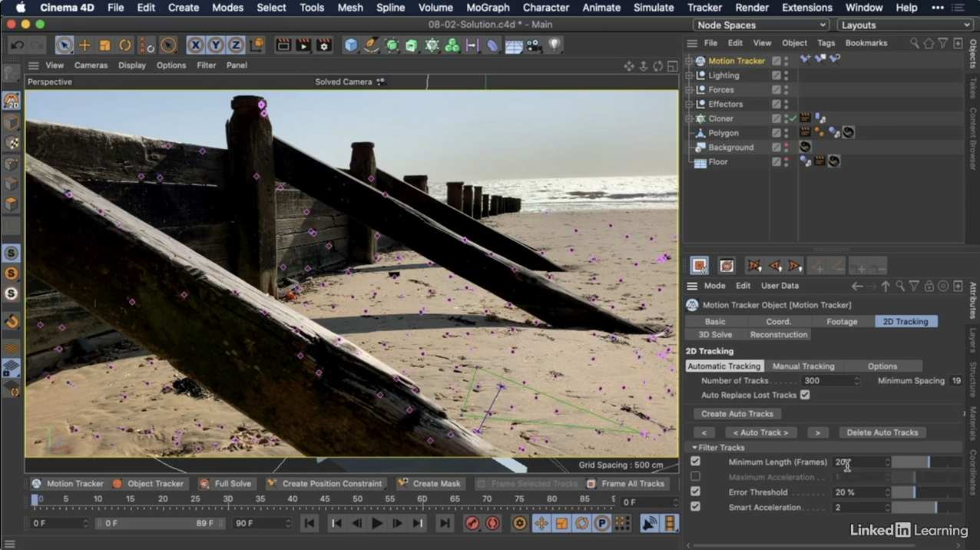
Task: Click the Render View icon in the toolbar
Action: 283,45
